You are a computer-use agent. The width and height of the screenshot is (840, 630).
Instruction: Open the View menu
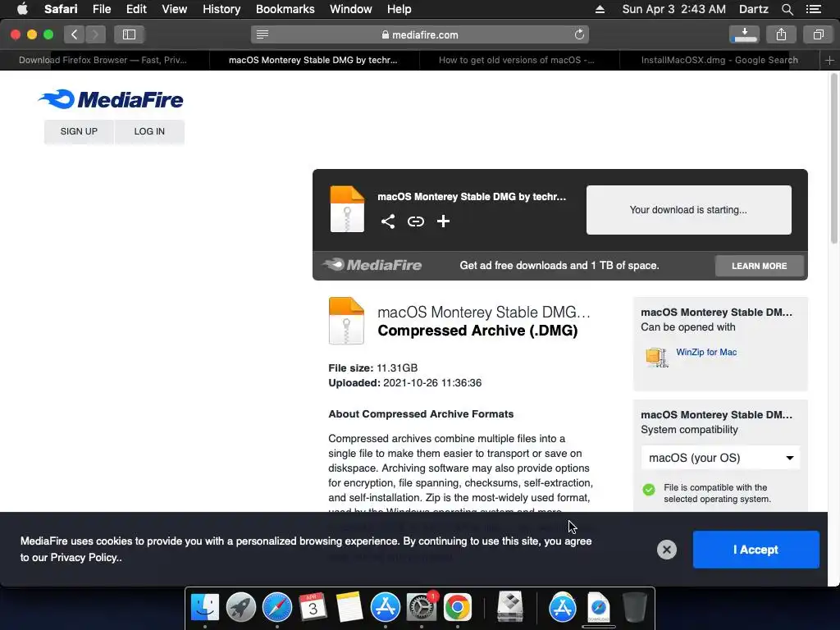(174, 9)
